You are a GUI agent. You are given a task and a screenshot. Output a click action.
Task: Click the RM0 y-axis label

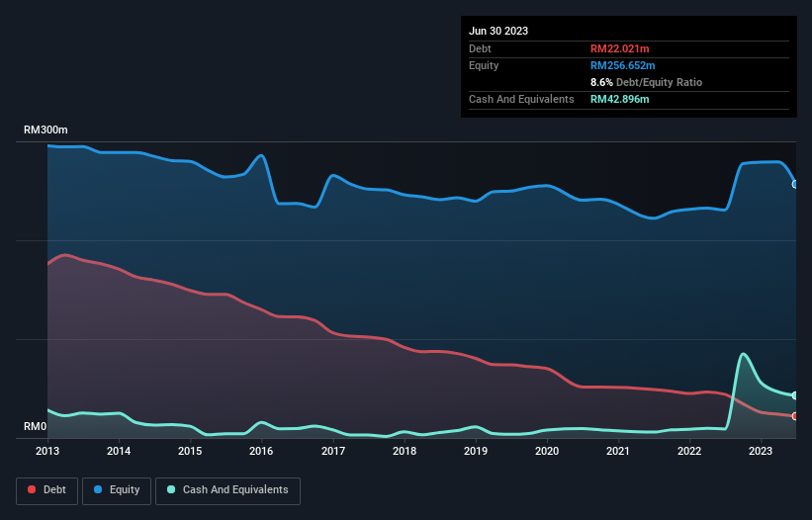point(36,426)
